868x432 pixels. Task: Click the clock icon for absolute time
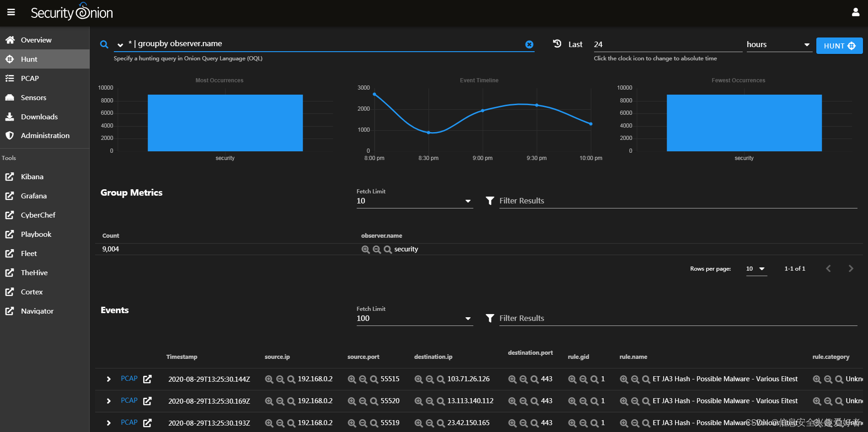tap(557, 44)
